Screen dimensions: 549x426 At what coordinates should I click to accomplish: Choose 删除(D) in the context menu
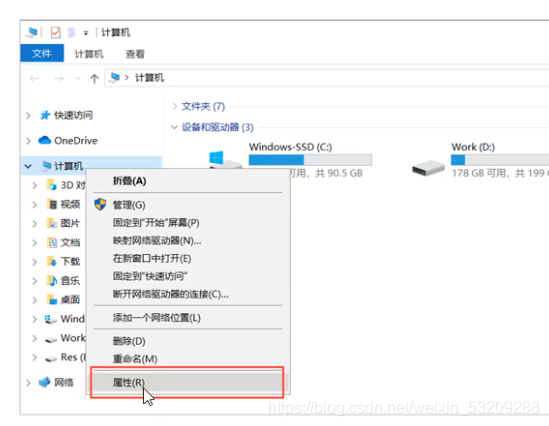(188, 341)
